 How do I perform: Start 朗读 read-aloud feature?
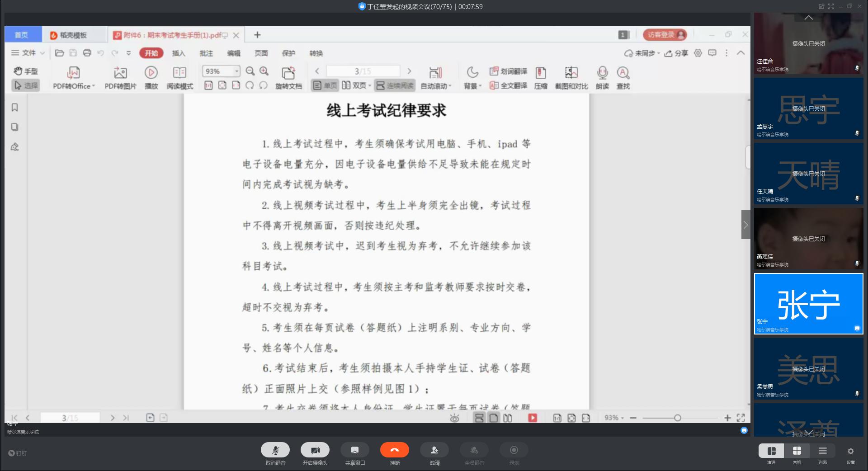click(602, 73)
